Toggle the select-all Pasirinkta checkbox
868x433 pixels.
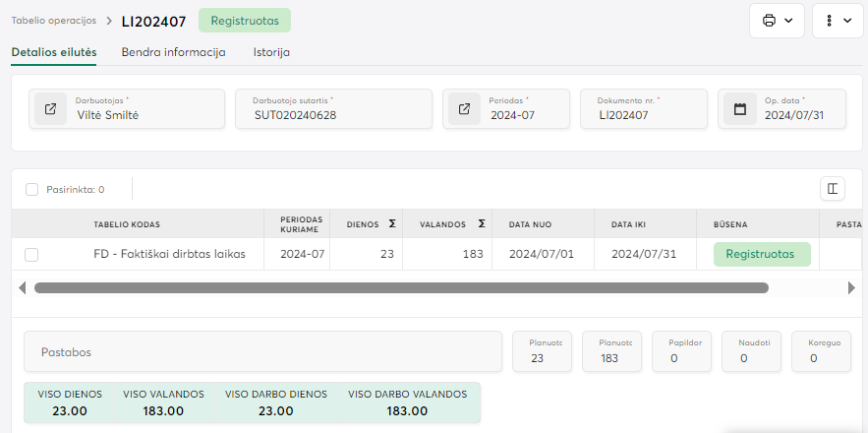coord(31,190)
